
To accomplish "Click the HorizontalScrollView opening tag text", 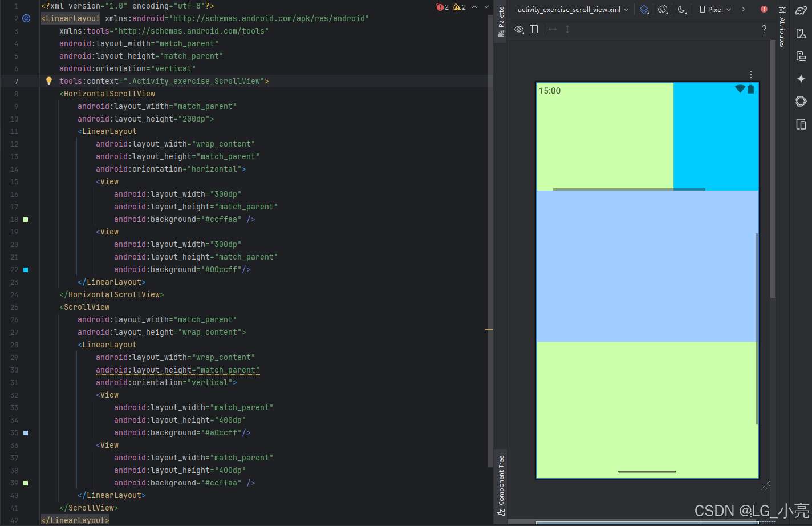I will [107, 94].
